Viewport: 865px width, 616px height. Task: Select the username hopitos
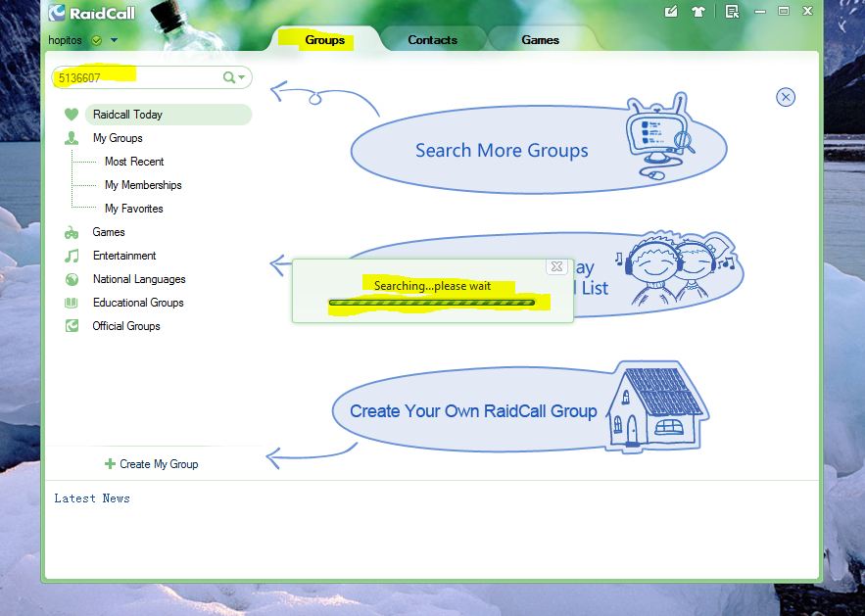click(x=65, y=40)
